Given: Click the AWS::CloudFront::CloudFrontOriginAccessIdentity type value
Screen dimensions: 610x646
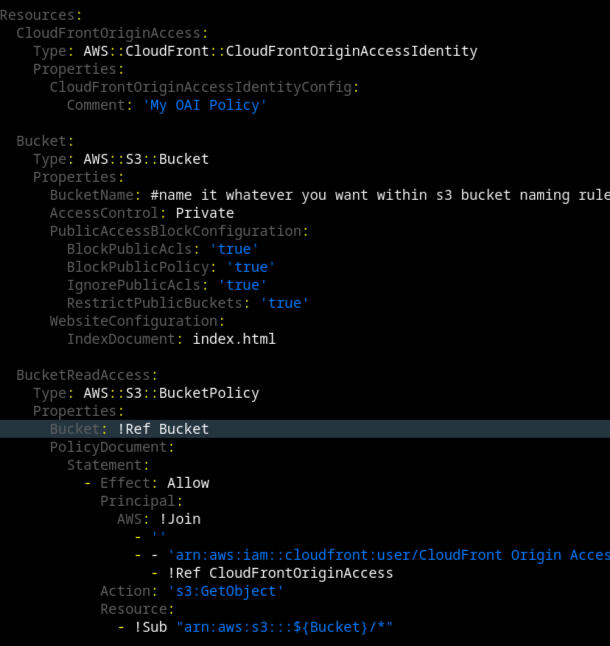Looking at the screenshot, I should 280,51.
